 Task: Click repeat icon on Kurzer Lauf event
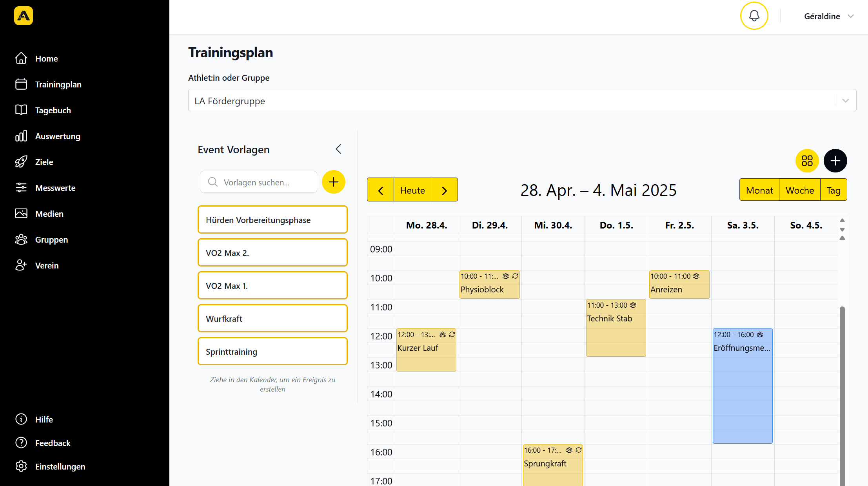pyautogui.click(x=452, y=334)
